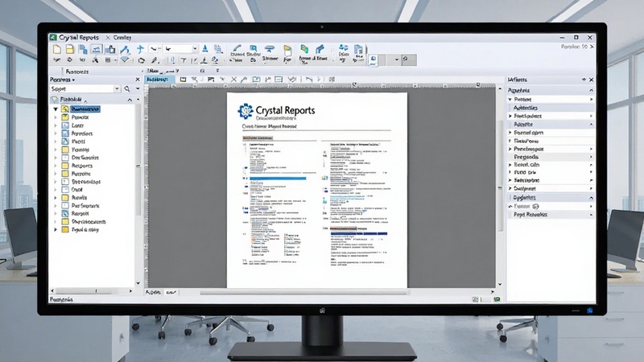The height and width of the screenshot is (362, 644).
Task: Click the blue diamond icon in the second toolbar row
Action: (125, 60)
